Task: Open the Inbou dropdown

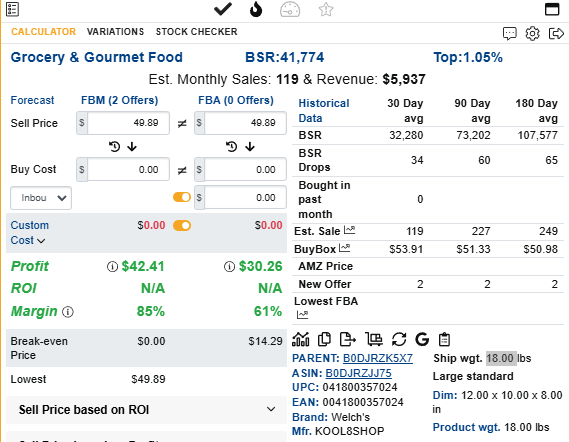Action: pos(41,198)
